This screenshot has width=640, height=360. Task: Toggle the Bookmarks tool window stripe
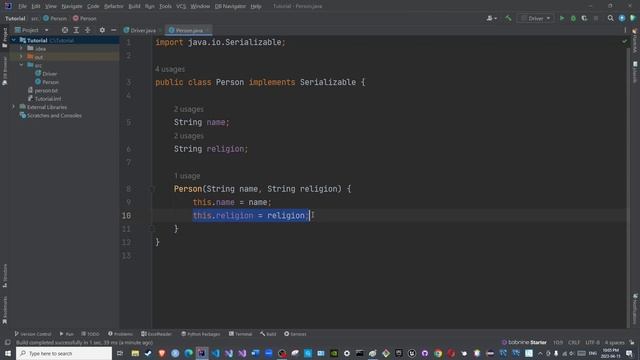pyautogui.click(x=4, y=310)
